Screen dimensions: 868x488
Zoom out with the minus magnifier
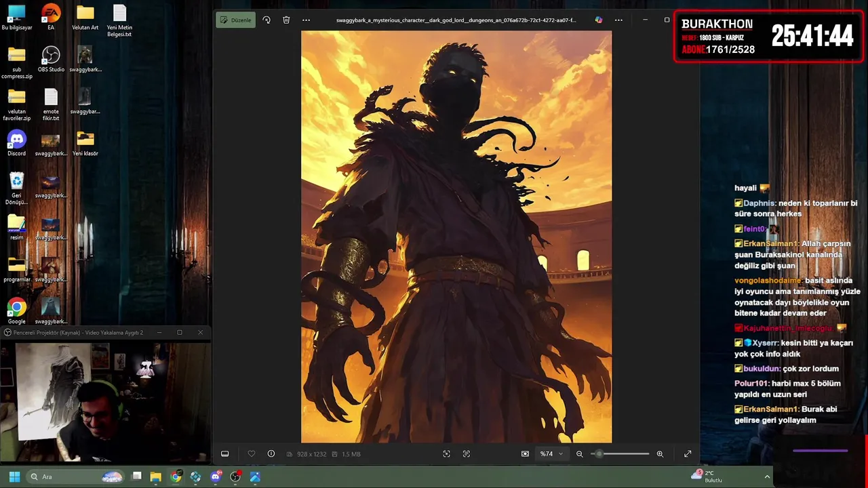click(580, 453)
